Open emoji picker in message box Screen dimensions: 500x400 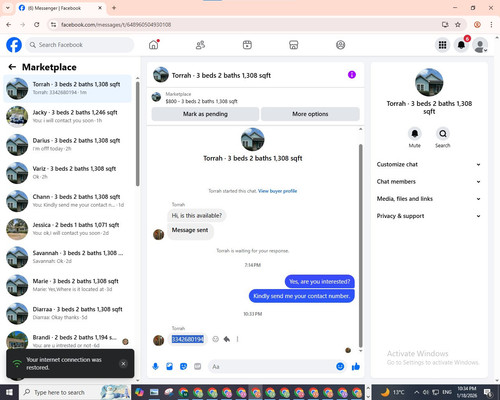[340, 367]
